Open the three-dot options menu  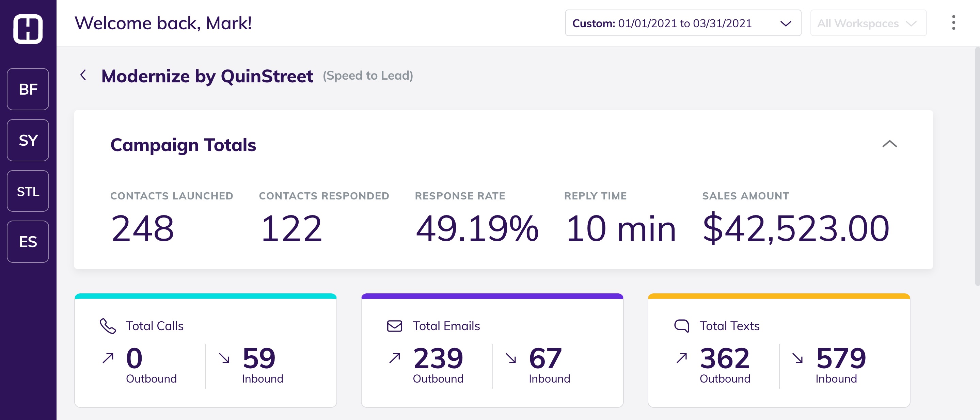point(953,23)
